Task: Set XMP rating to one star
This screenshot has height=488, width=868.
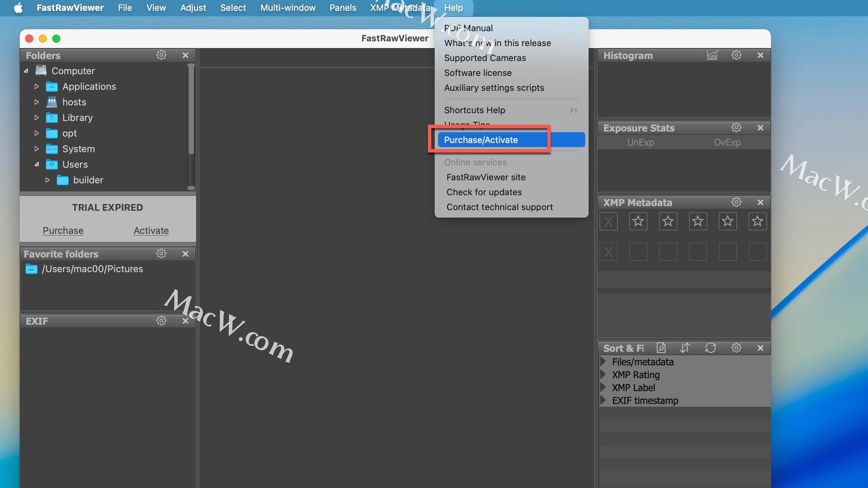Action: point(638,221)
